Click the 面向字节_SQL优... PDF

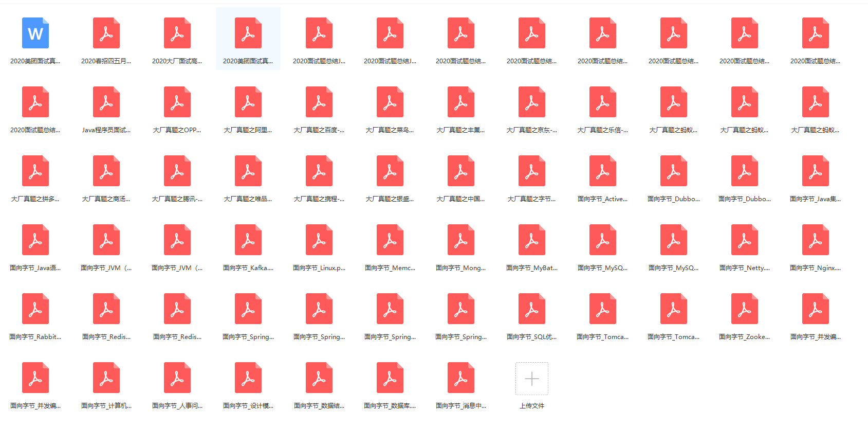click(532, 309)
